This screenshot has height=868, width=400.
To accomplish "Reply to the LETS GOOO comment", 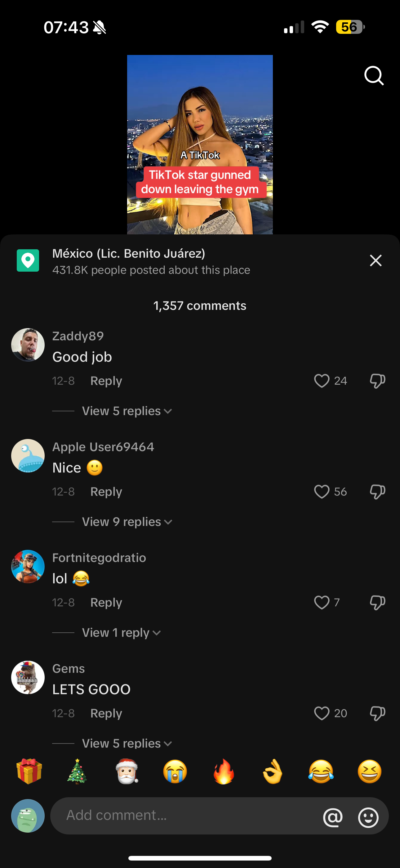I will click(x=106, y=714).
